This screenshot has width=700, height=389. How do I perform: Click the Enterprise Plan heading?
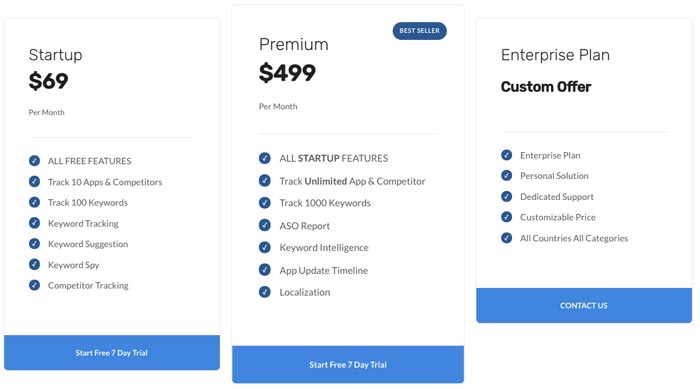point(555,55)
